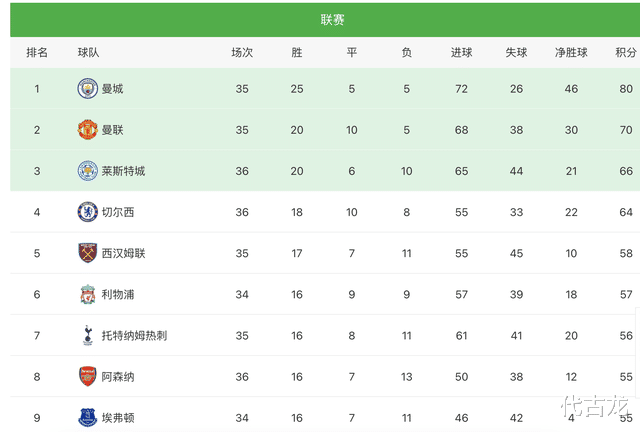The image size is (640, 432).
Task: Click the 排名 column header
Action: (37, 52)
